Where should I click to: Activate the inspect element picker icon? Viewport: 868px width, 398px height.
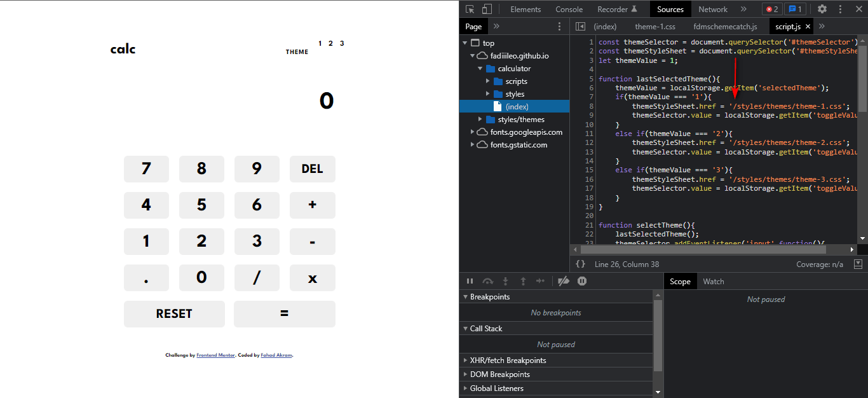click(x=470, y=9)
